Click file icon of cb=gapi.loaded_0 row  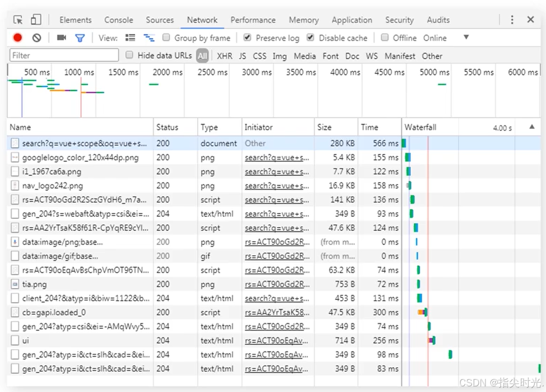[15, 312]
